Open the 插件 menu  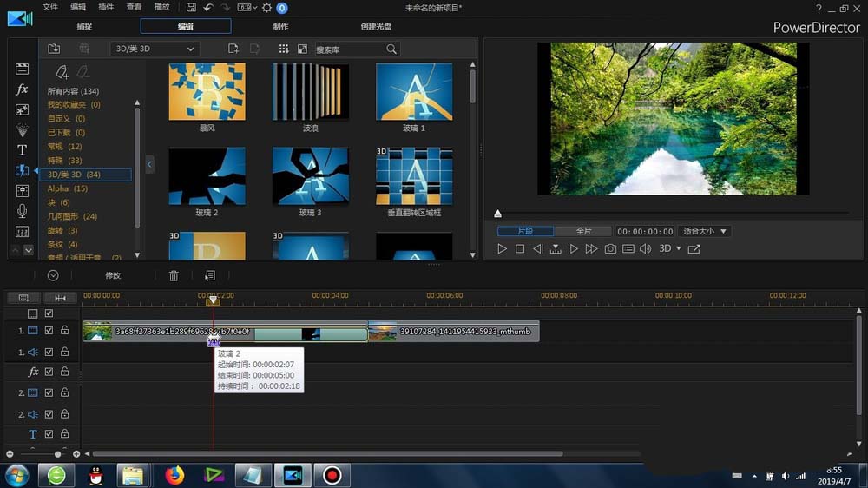[106, 7]
